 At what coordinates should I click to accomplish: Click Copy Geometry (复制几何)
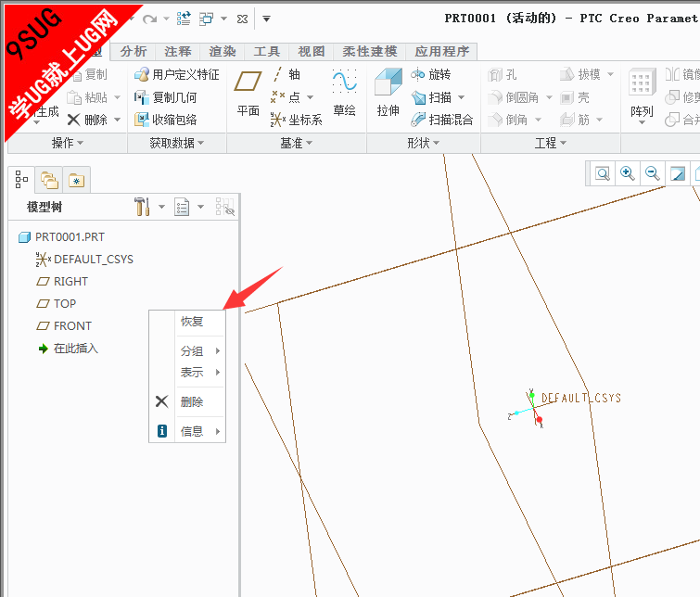[x=166, y=97]
